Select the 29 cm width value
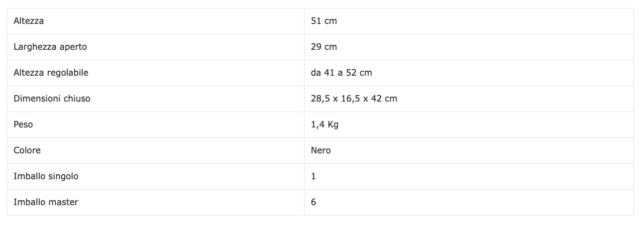Screen dimensions: 644x232 point(324,47)
